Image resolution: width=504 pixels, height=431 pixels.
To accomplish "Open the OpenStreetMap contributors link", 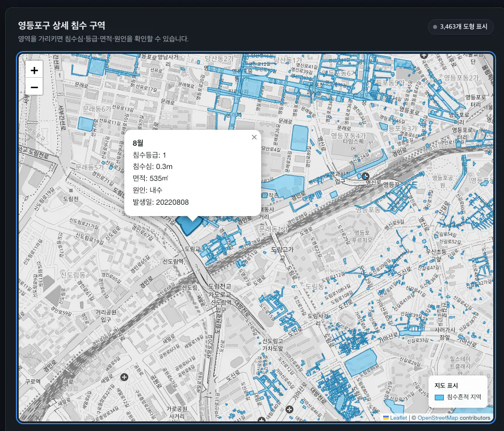I will point(454,417).
